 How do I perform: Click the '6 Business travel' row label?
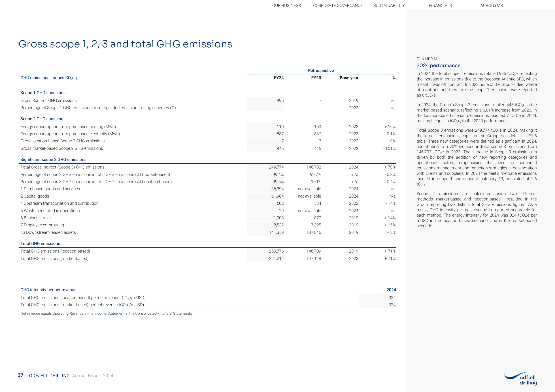point(36,218)
